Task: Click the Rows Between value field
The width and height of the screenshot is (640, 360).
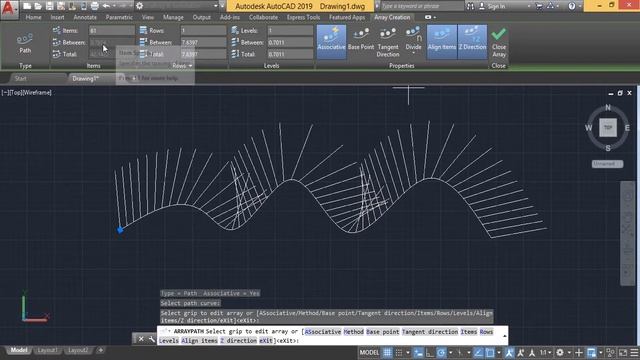Action: pos(203,42)
